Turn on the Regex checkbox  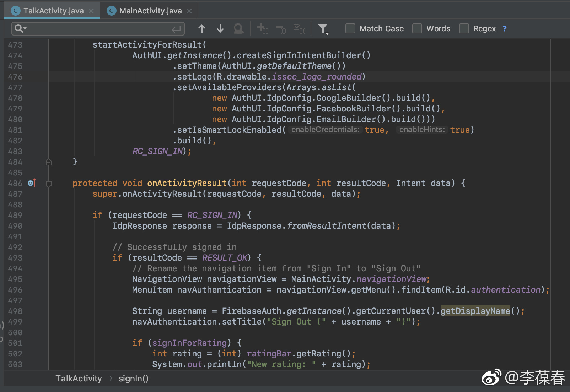pos(464,29)
